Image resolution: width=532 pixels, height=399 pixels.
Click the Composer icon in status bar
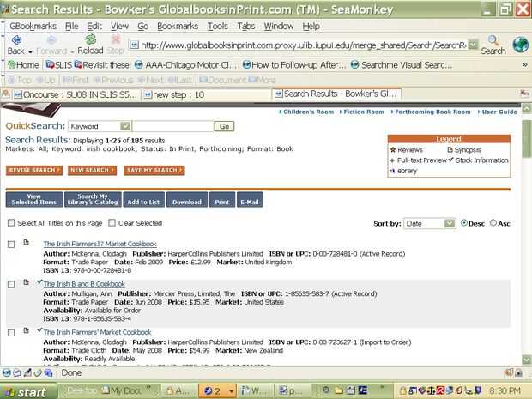[27, 372]
